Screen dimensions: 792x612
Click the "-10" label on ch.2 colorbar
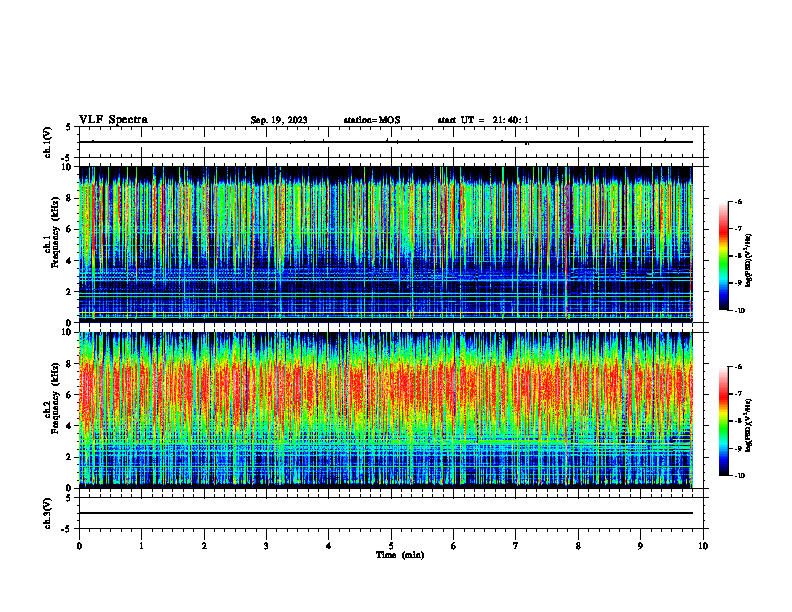click(740, 476)
